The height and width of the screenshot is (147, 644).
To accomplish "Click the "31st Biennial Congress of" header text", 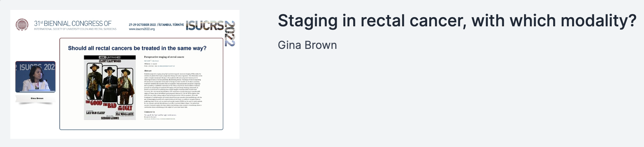I will click(x=73, y=23).
